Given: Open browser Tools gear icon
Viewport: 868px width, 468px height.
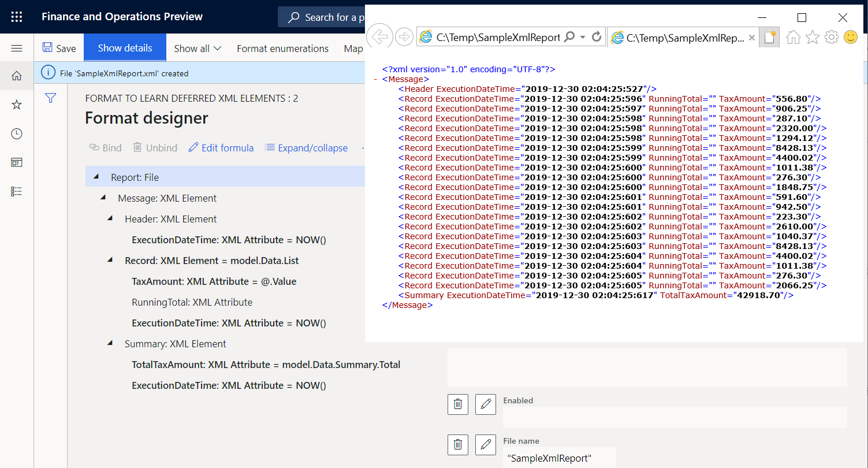Looking at the screenshot, I should [832, 37].
